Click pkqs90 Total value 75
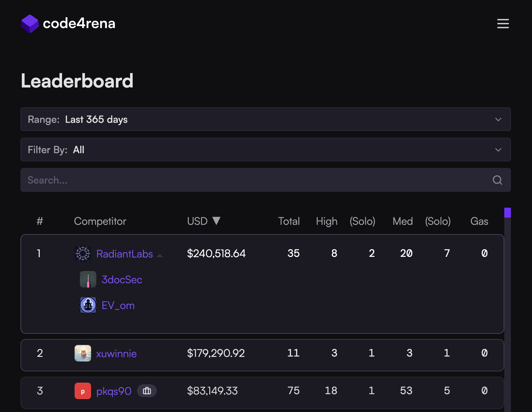Image resolution: width=532 pixels, height=412 pixels. coord(293,391)
